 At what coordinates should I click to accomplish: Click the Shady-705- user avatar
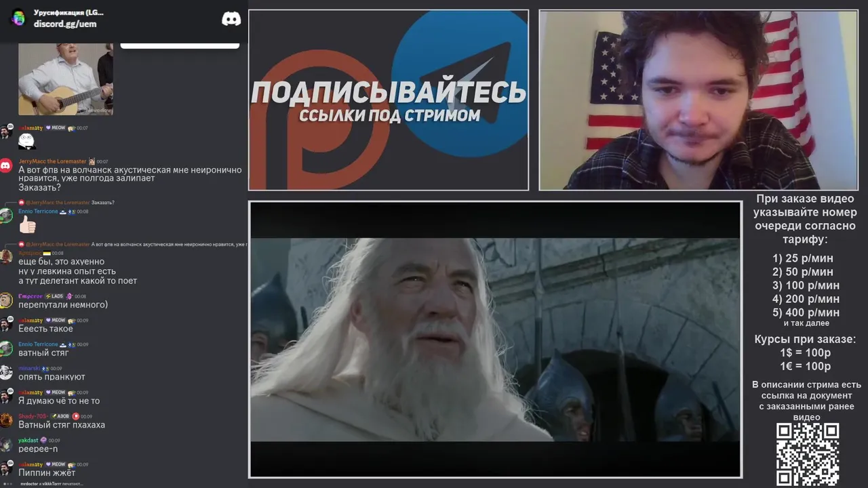[x=6, y=420]
